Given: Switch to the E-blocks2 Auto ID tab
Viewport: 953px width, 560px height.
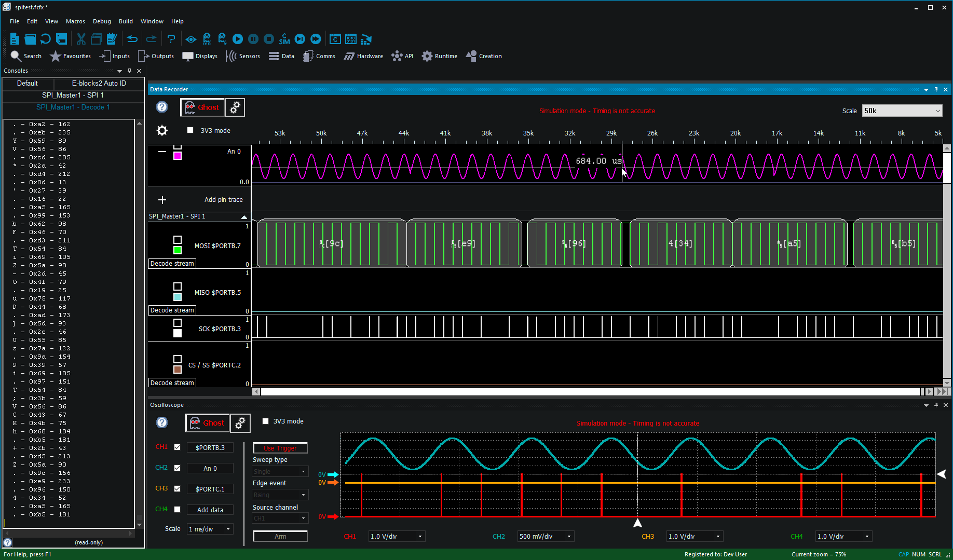Looking at the screenshot, I should [x=99, y=83].
